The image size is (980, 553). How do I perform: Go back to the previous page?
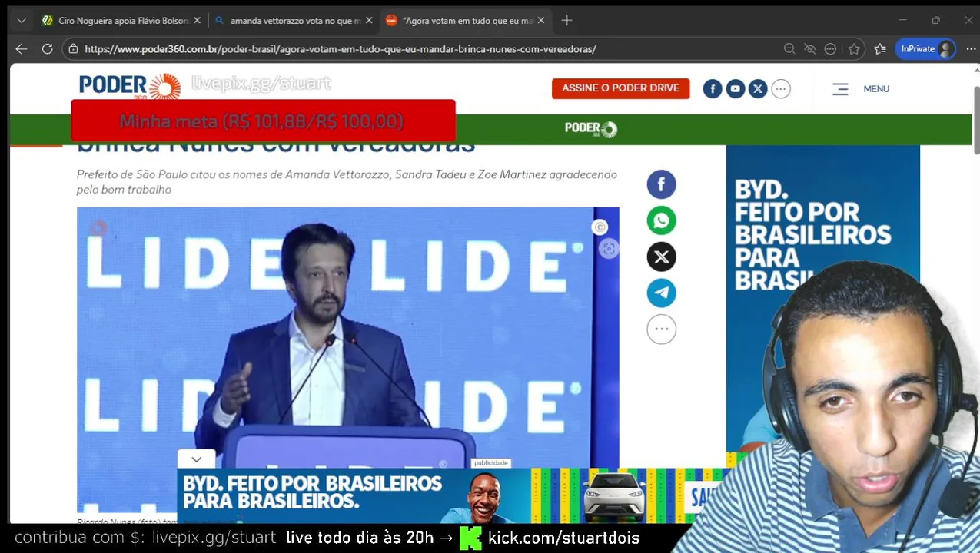[22, 48]
